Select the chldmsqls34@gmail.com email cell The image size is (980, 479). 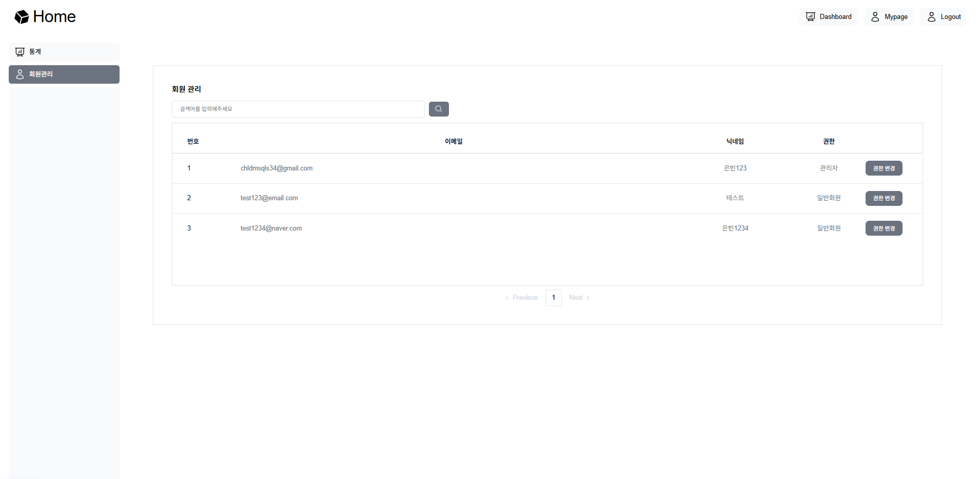pyautogui.click(x=277, y=168)
